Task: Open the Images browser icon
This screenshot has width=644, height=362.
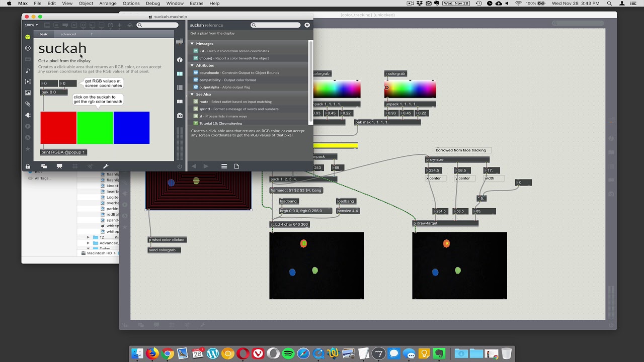Action: point(28,93)
